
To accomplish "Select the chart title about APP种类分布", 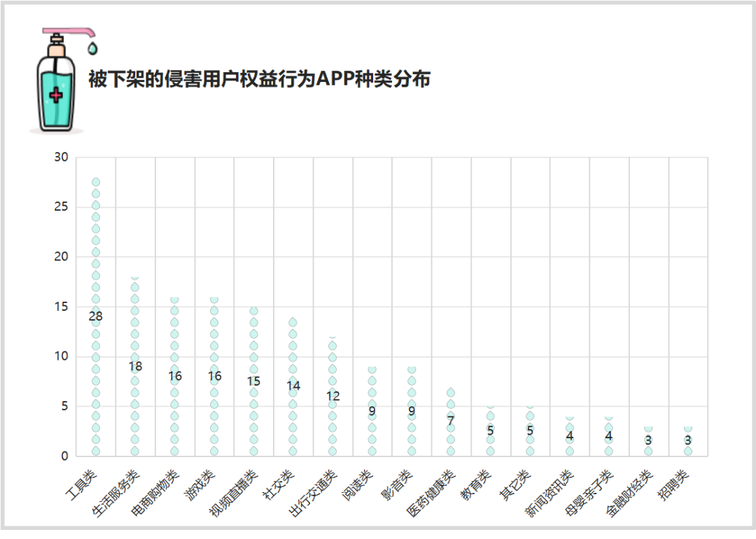I will tap(259, 79).
